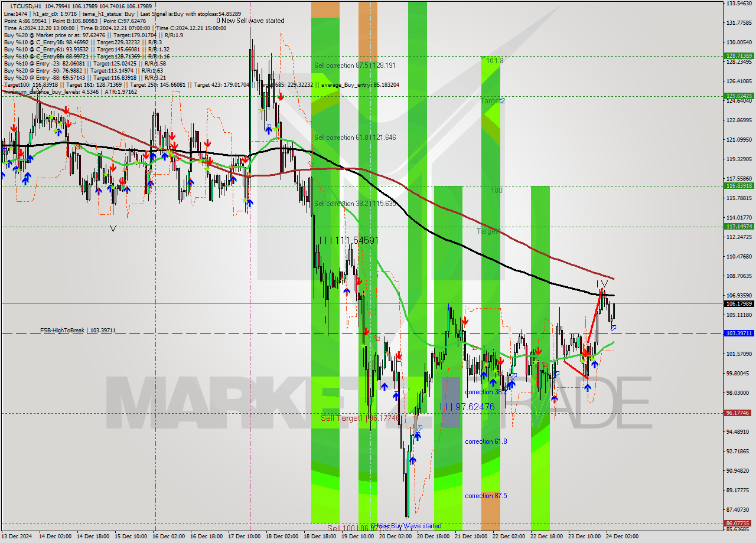Click the 'Buy %10 @ C_Entry61: 93.93532' line

[x=86, y=50]
